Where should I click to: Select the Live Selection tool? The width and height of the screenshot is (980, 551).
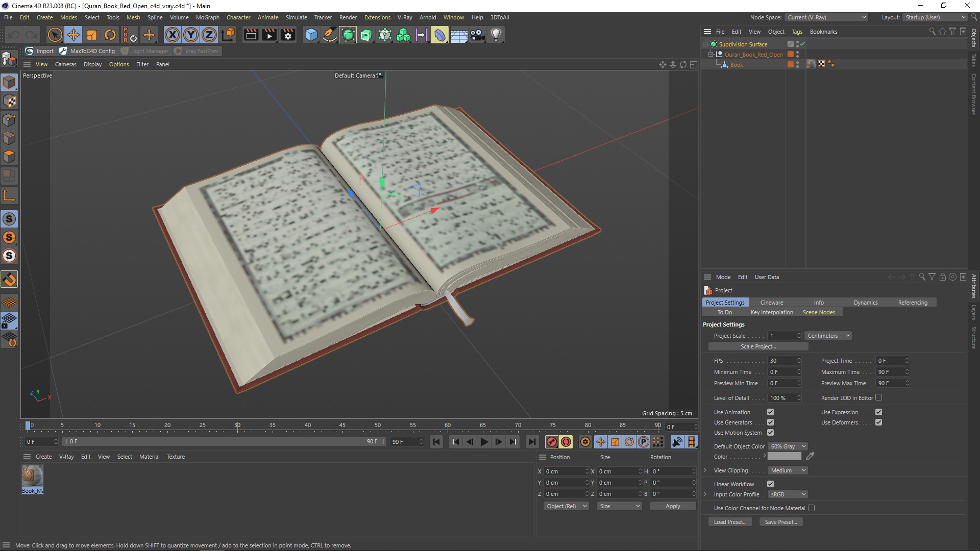[54, 35]
